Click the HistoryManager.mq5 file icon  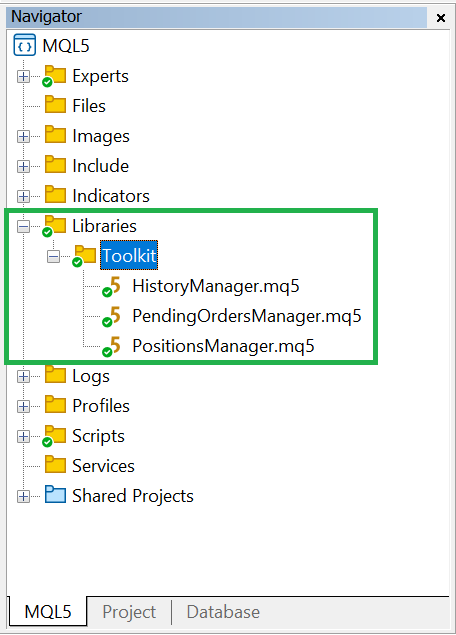[111, 286]
